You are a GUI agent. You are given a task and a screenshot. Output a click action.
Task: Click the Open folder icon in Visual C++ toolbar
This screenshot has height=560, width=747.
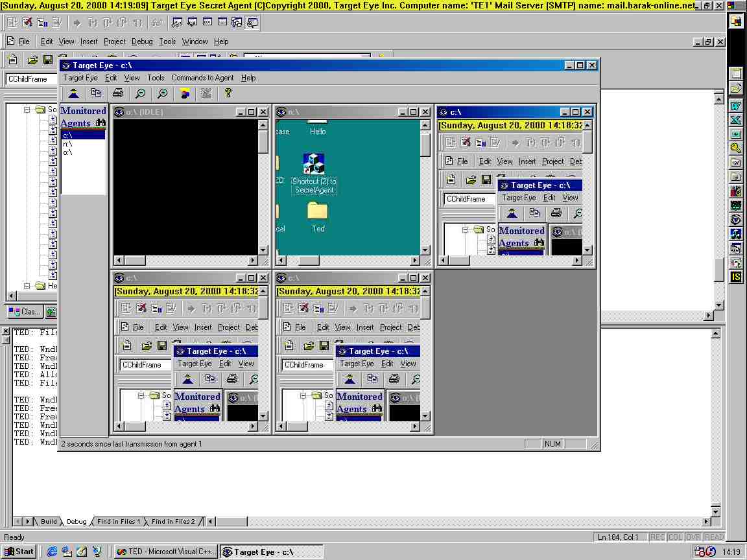pos(32,60)
